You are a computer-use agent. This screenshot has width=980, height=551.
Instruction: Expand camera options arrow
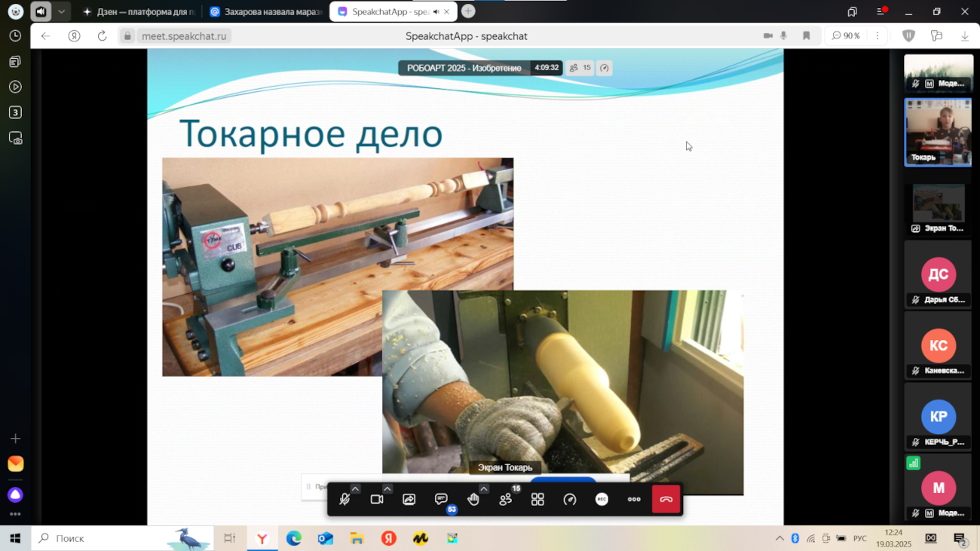coord(387,489)
